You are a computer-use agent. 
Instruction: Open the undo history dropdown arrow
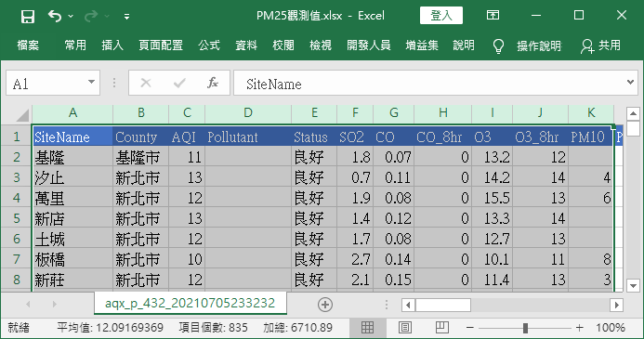point(71,17)
